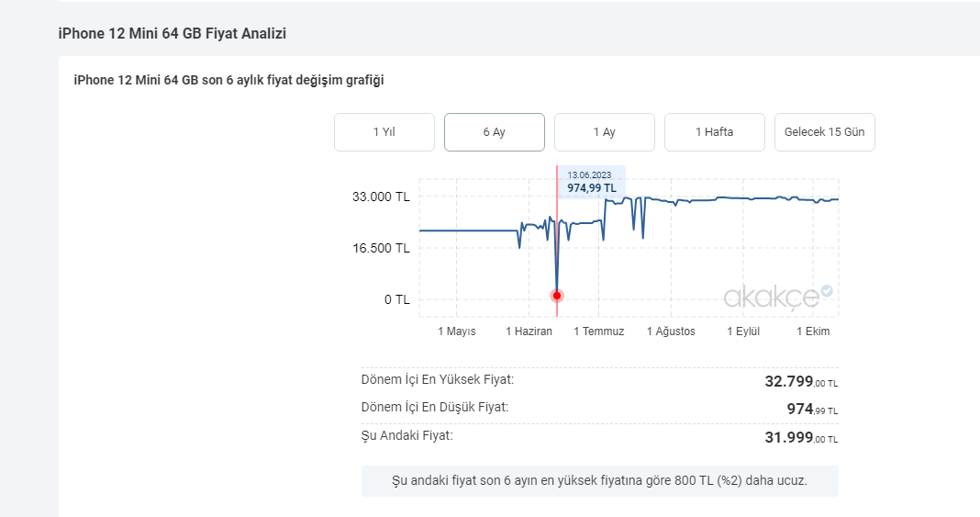The image size is (980, 517).
Task: Click the current price 31.999,00 TL
Action: pyautogui.click(x=800, y=437)
